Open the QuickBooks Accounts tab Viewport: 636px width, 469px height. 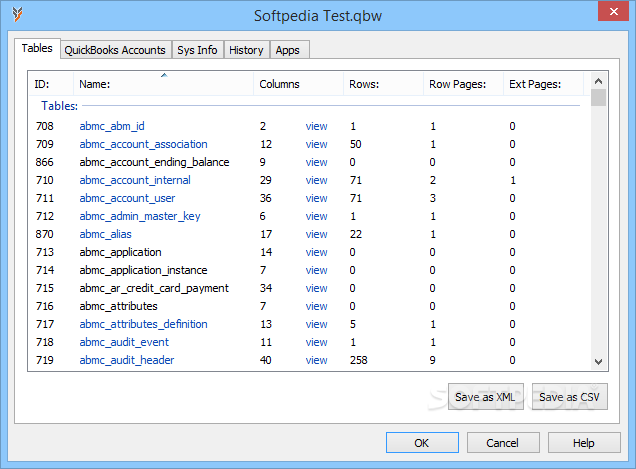tap(115, 50)
